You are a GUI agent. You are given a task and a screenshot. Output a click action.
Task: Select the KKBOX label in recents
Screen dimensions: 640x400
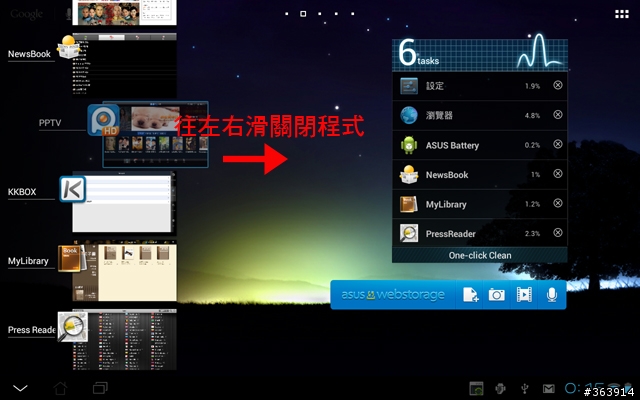[x=22, y=192]
